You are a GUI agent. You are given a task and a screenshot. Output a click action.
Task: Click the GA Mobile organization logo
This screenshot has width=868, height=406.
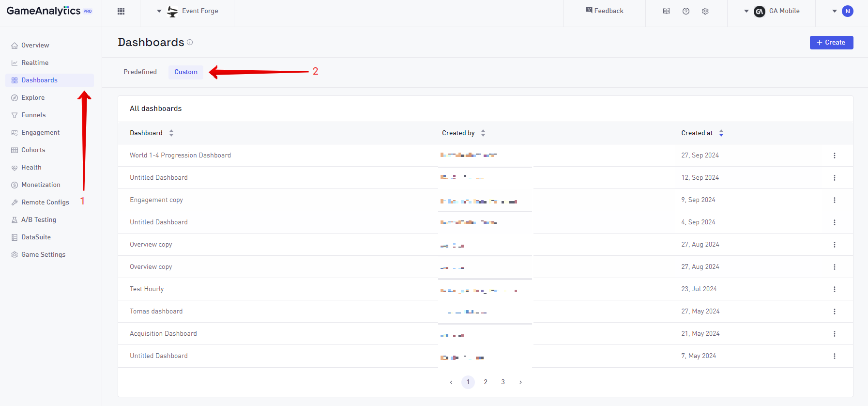tap(760, 11)
